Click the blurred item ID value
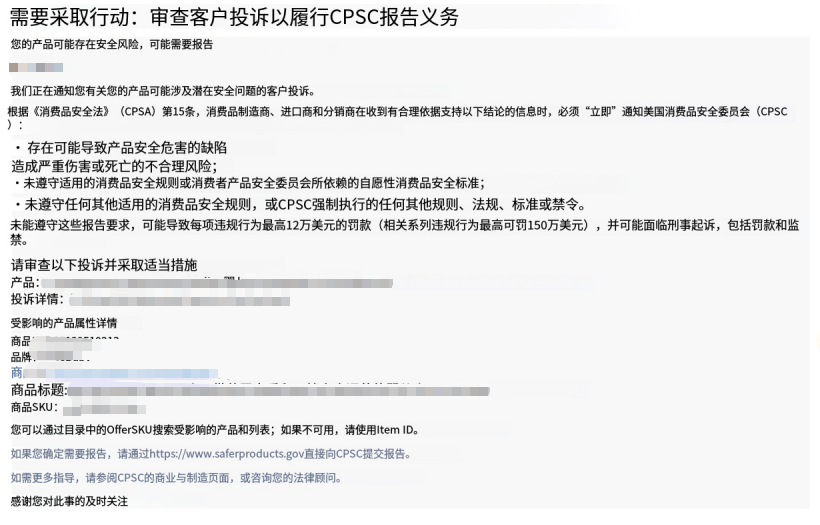 74,341
